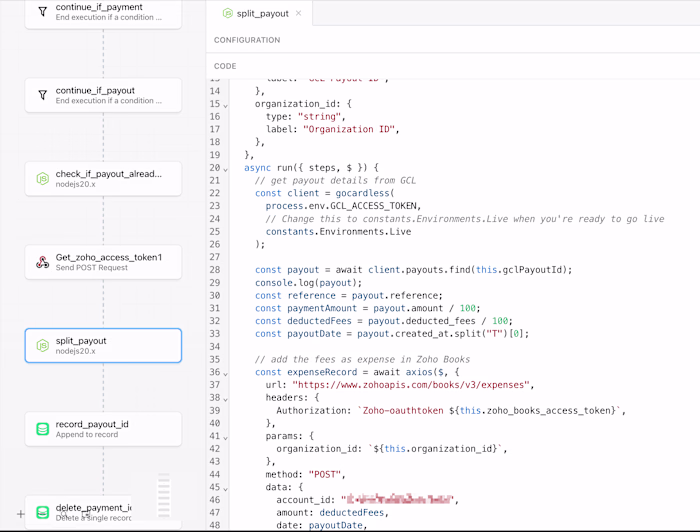This screenshot has height=532, width=700.
Task: Collapse the headers fold at line 38
Action: pos(225,399)
